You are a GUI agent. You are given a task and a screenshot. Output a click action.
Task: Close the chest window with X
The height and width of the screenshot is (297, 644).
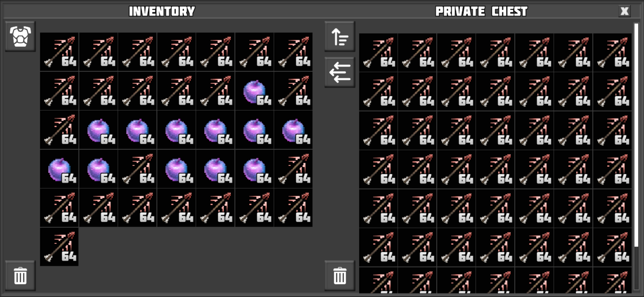coord(624,11)
